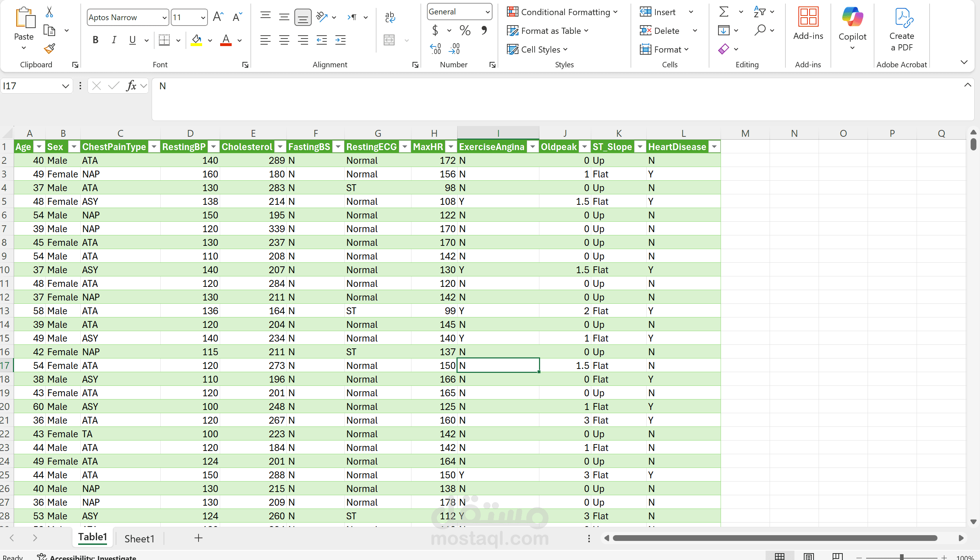Open Find & Select magnifier icon

click(761, 30)
